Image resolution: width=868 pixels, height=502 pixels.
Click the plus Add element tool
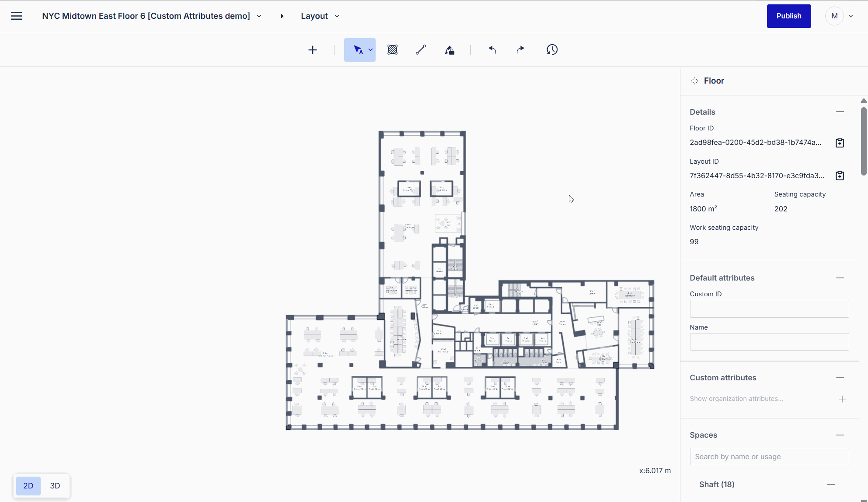(x=313, y=50)
